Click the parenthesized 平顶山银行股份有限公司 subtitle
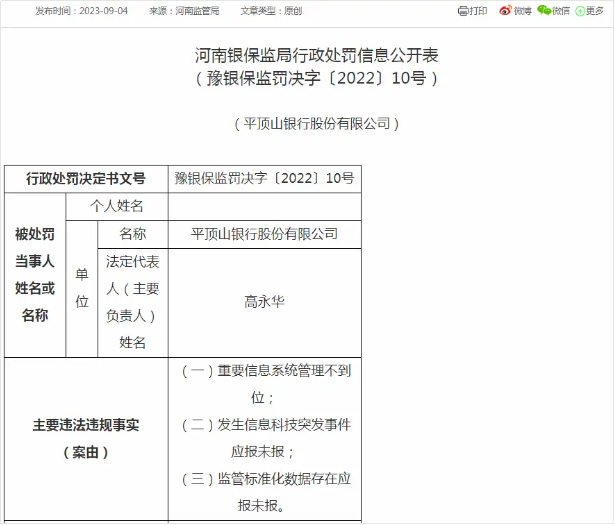614x525 pixels. coord(316,124)
